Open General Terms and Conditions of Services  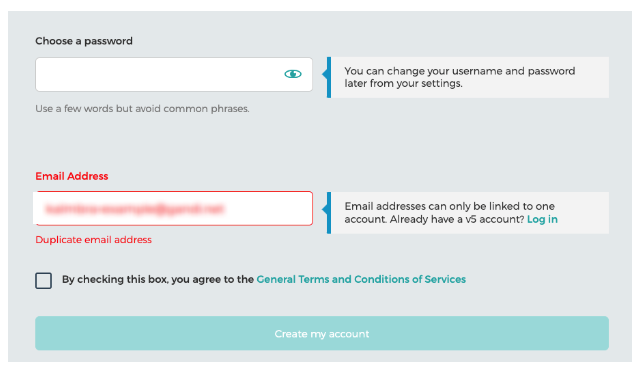pyautogui.click(x=361, y=279)
